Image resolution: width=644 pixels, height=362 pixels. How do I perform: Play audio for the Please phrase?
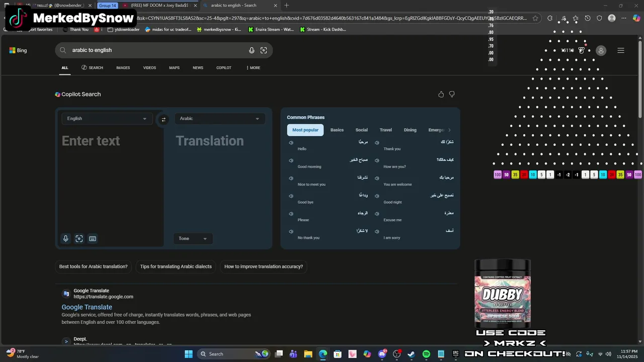291,214
